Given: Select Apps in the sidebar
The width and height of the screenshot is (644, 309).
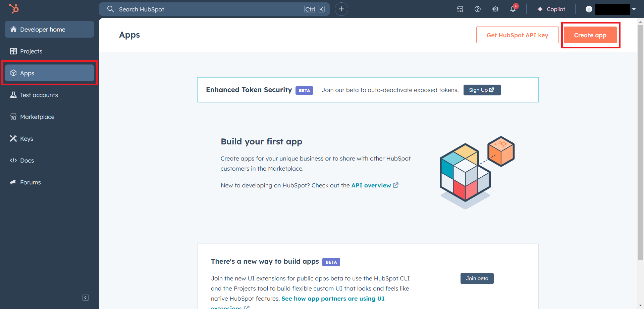Looking at the screenshot, I should [x=49, y=73].
